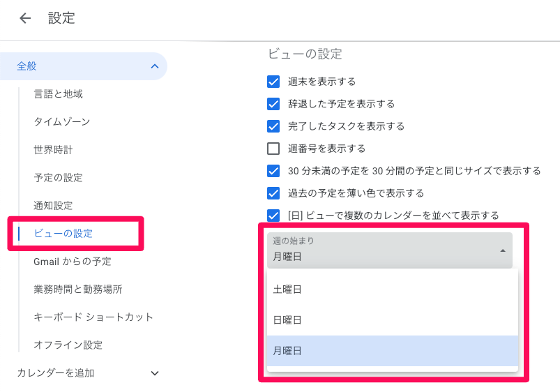Choose 土曜日 from the dropdown list
This screenshot has width=560, height=392.
click(393, 289)
